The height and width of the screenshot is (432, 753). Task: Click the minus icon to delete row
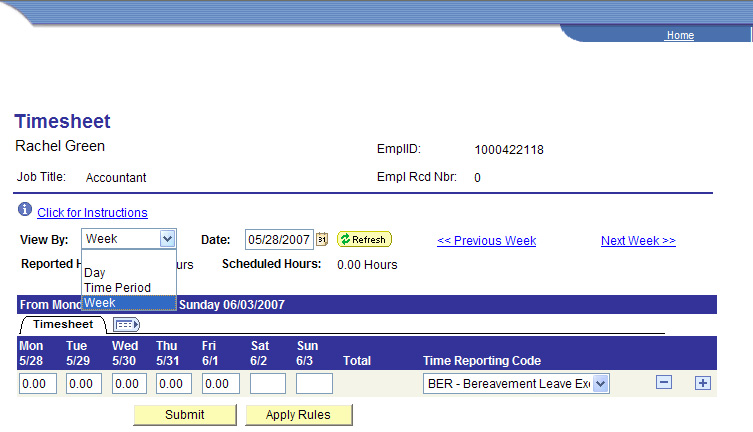pyautogui.click(x=664, y=383)
